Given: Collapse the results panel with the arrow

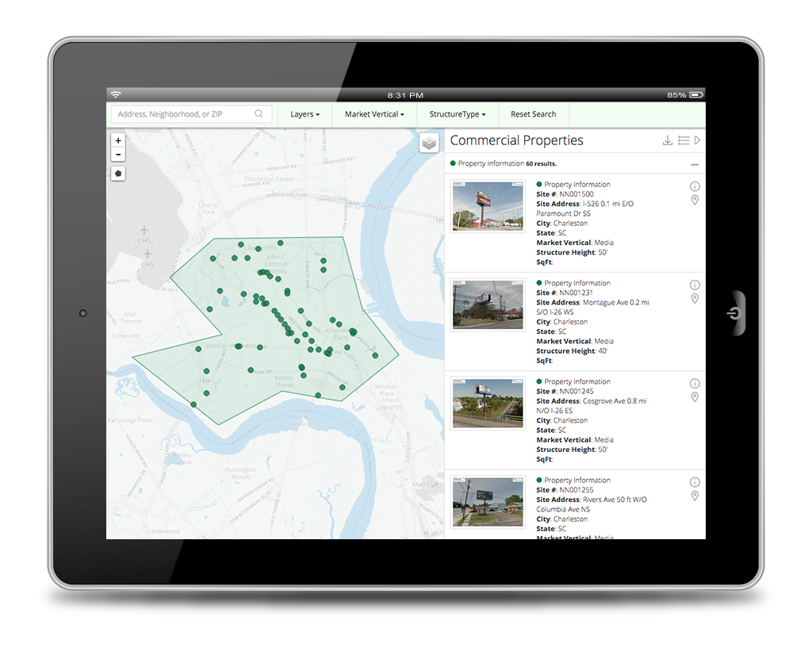Looking at the screenshot, I should click(x=698, y=140).
